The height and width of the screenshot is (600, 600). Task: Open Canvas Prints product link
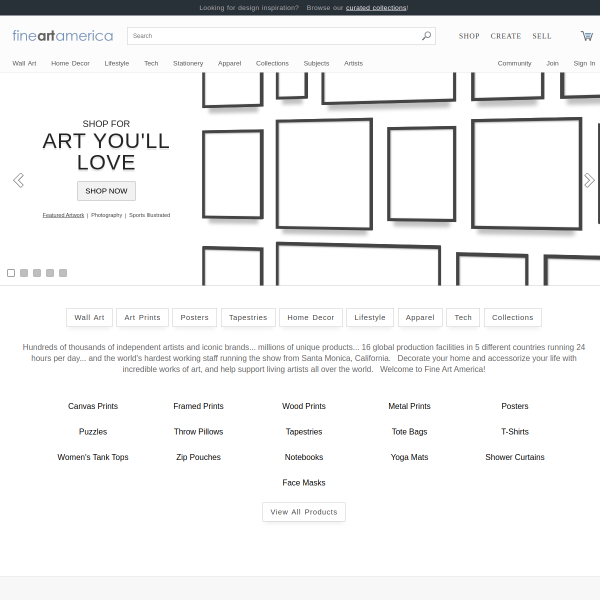tap(93, 406)
